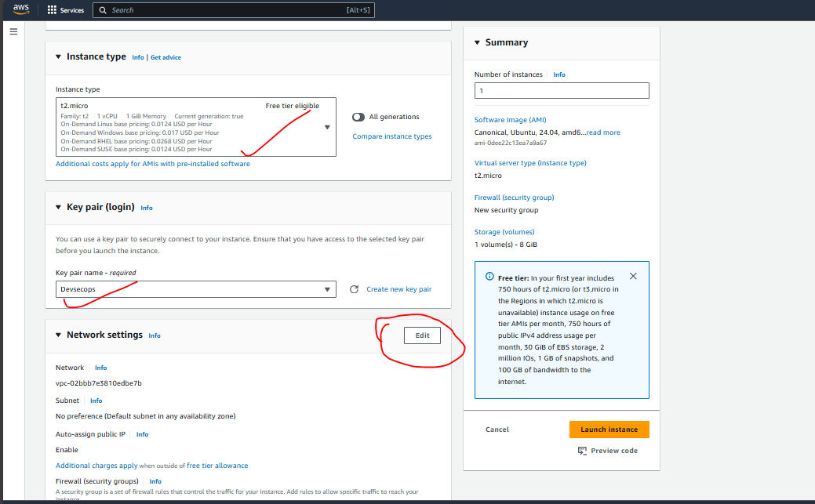This screenshot has width=815, height=504.
Task: Open Additional costs apply for AMIs link
Action: (x=153, y=164)
